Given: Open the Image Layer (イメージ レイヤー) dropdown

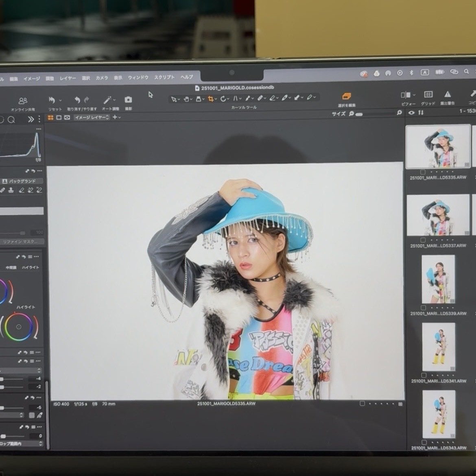Looking at the screenshot, I should [x=92, y=118].
